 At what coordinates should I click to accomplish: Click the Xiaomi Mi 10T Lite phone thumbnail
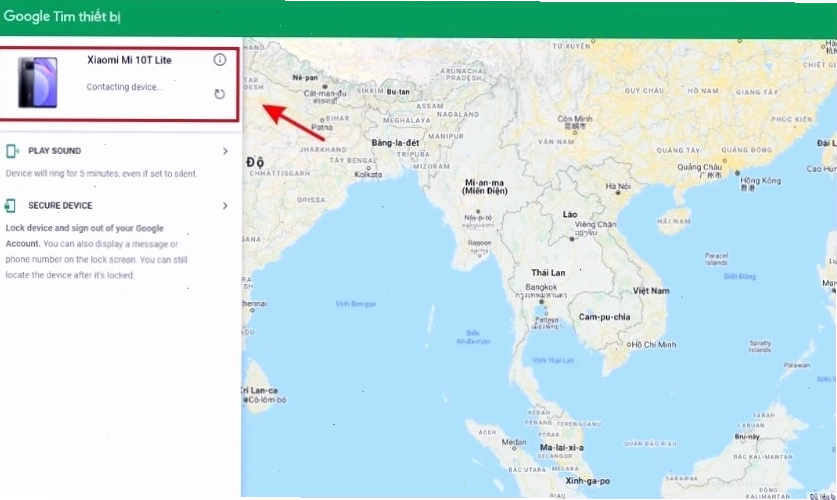[37, 83]
